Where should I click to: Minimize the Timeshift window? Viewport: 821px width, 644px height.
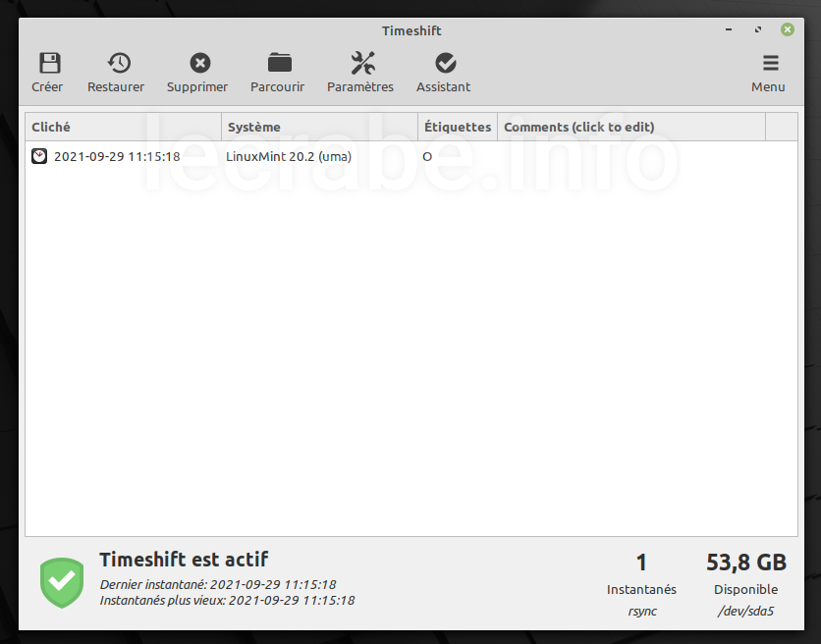tap(729, 29)
